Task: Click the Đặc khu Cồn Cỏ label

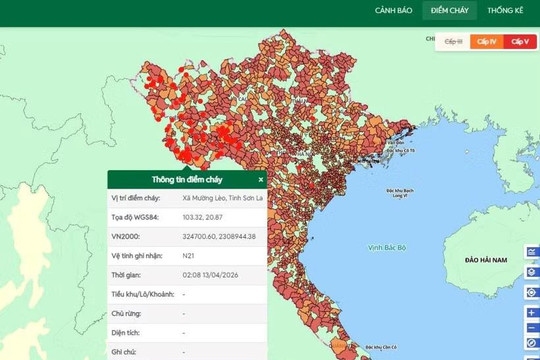Action: click(x=381, y=347)
